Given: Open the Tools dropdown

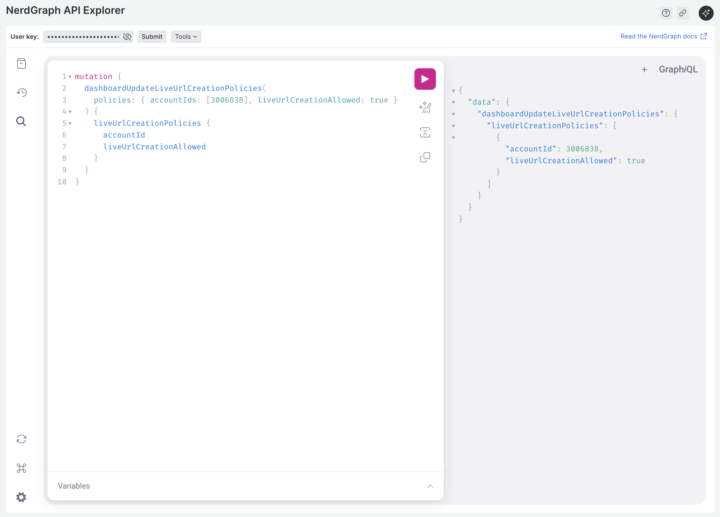Looking at the screenshot, I should click(x=185, y=37).
